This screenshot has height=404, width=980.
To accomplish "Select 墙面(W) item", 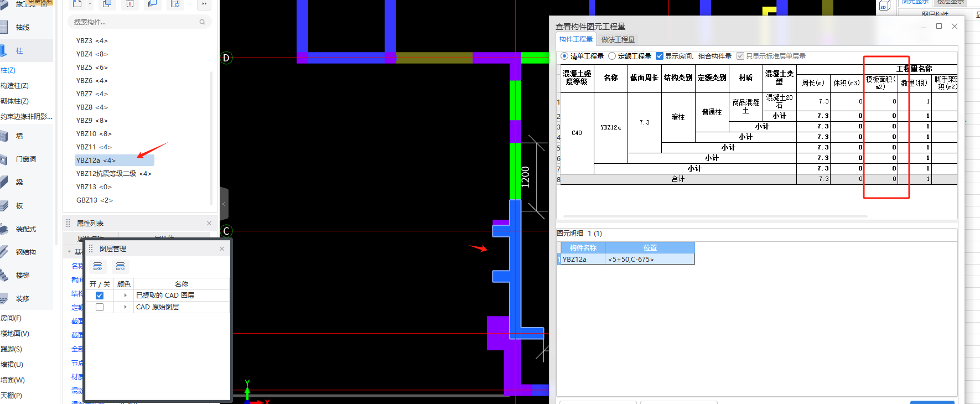I will (x=13, y=380).
